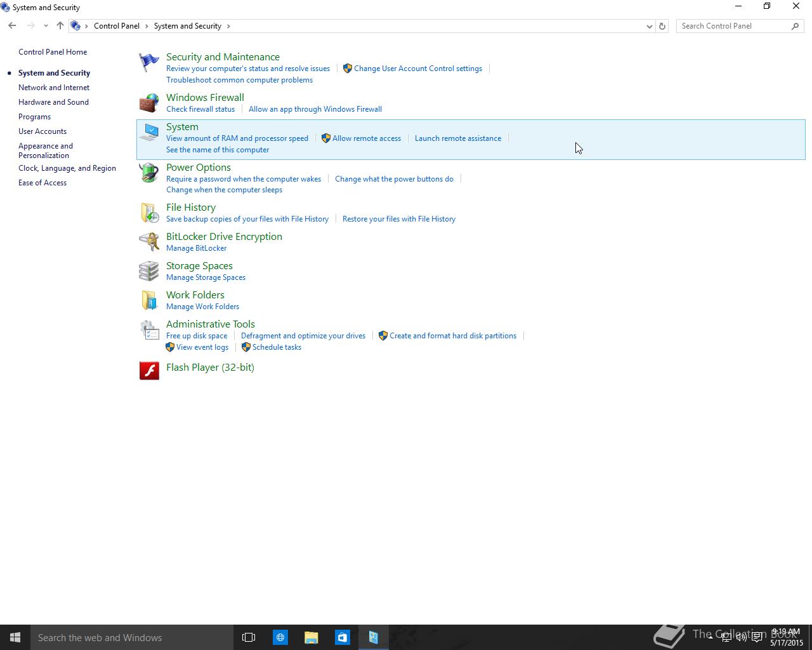Go back with the back arrow
The height and width of the screenshot is (650, 812).
point(12,26)
